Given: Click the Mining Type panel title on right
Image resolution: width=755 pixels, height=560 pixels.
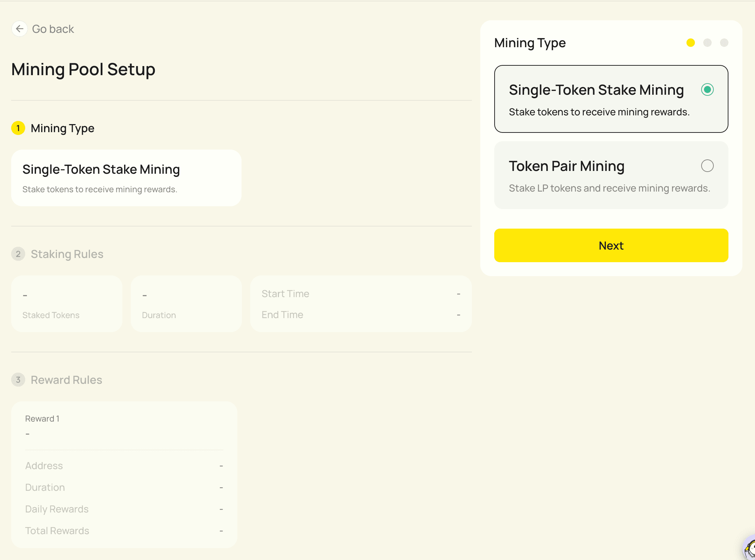Looking at the screenshot, I should coord(530,43).
